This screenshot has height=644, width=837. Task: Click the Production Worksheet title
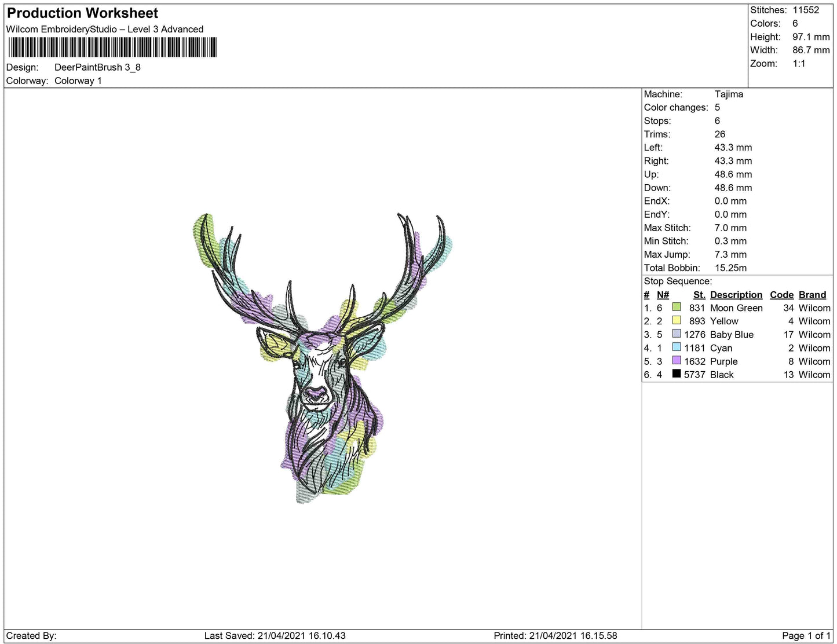click(x=81, y=12)
